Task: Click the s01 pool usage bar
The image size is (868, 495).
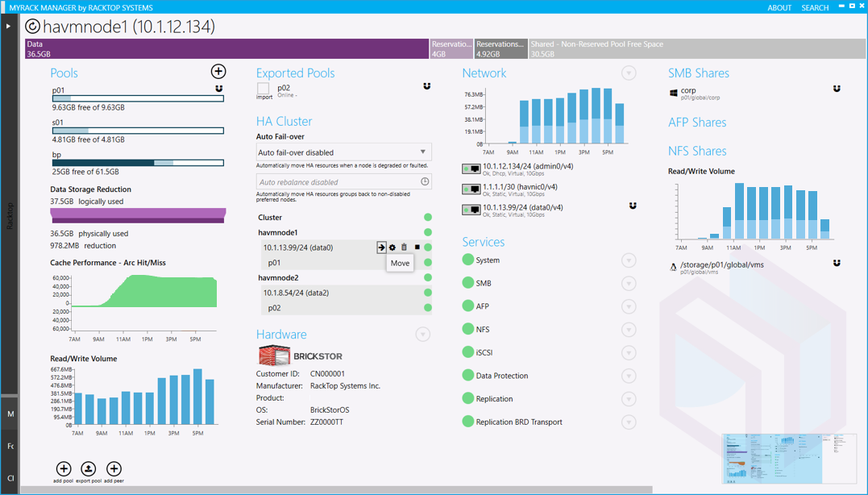Action: pyautogui.click(x=138, y=131)
